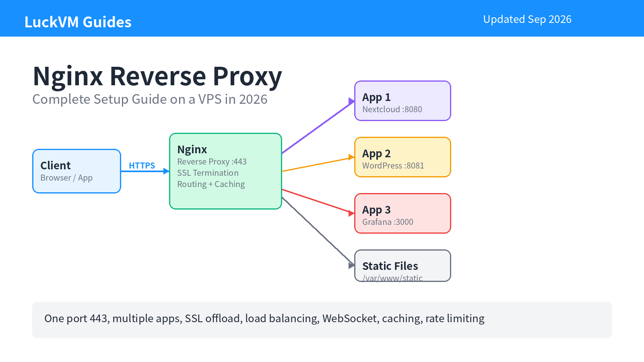The height and width of the screenshot is (362, 644).
Task: Select the 'Nginx Reverse Proxy' heading
Action: 157,76
